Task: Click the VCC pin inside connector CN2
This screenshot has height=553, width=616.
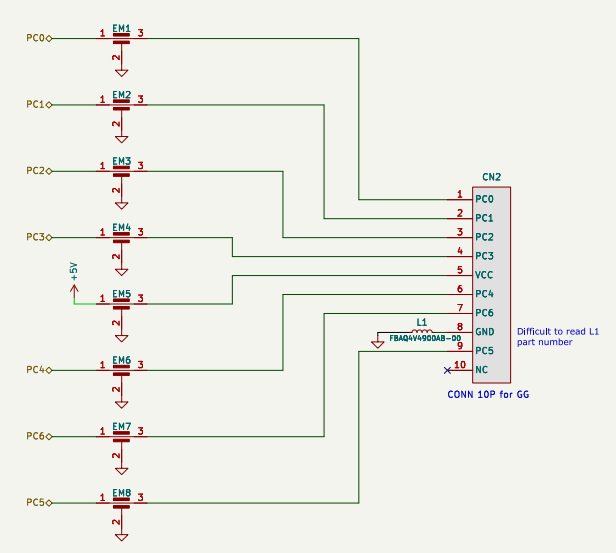Action: tap(485, 275)
